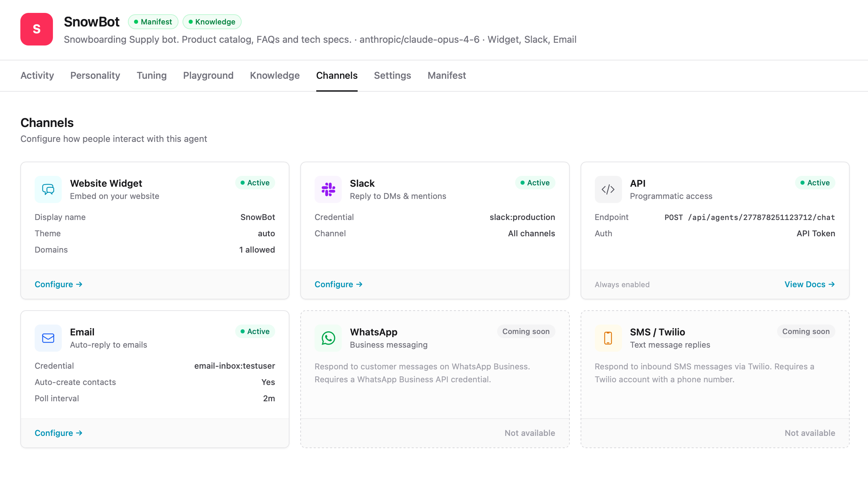Click the Website Widget chat bubble icon
This screenshot has height=478, width=868.
coord(48,189)
